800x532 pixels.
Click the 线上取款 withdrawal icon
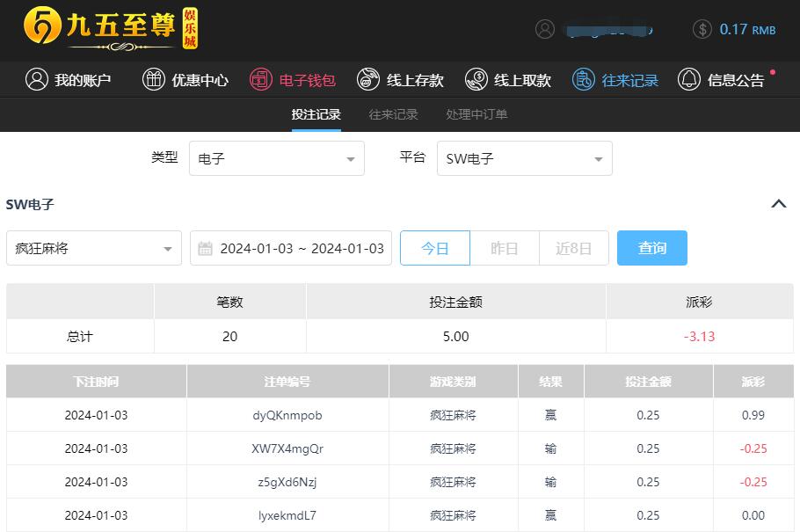coord(476,80)
